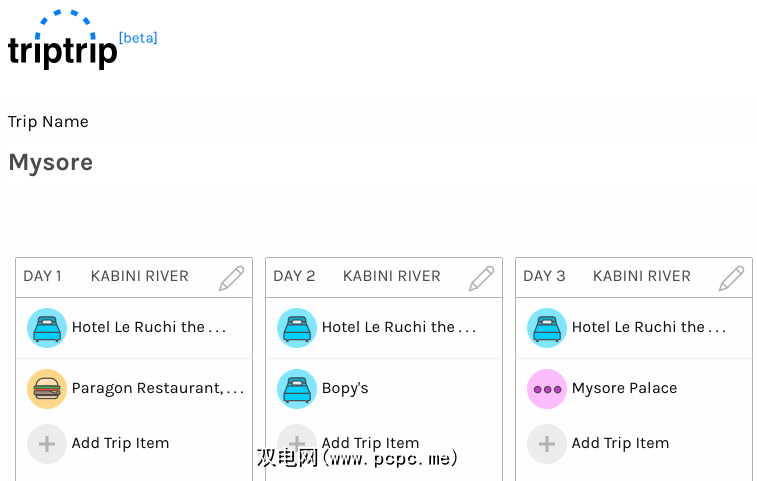Edit the Mysore trip name field
757x481 pixels.
[x=51, y=163]
